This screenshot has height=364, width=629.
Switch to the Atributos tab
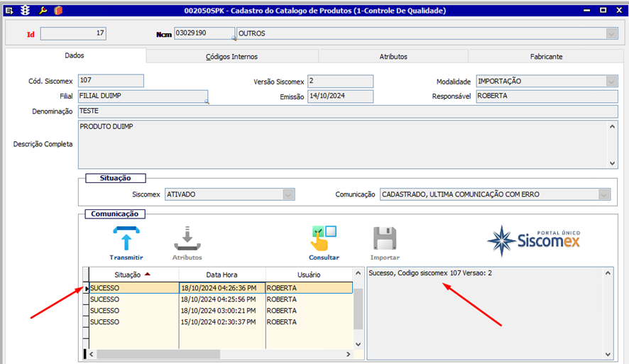(x=393, y=57)
